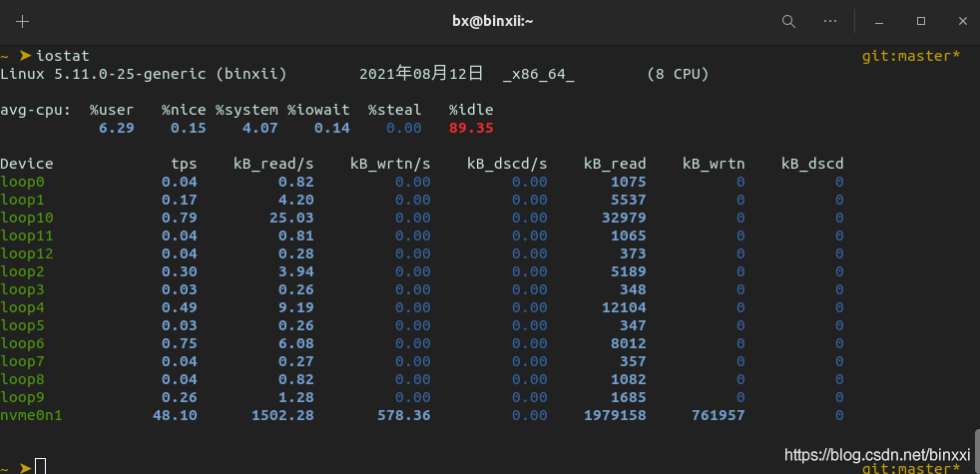This screenshot has height=474, width=980.
Task: Click the _x86_64_ architecture text
Action: pyautogui.click(x=539, y=75)
